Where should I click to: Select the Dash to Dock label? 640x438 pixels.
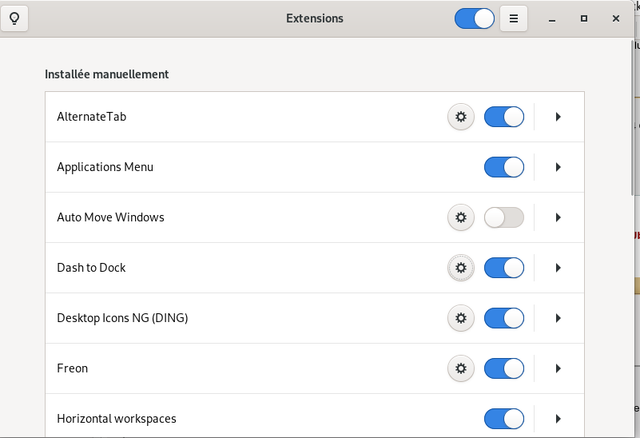(x=91, y=268)
